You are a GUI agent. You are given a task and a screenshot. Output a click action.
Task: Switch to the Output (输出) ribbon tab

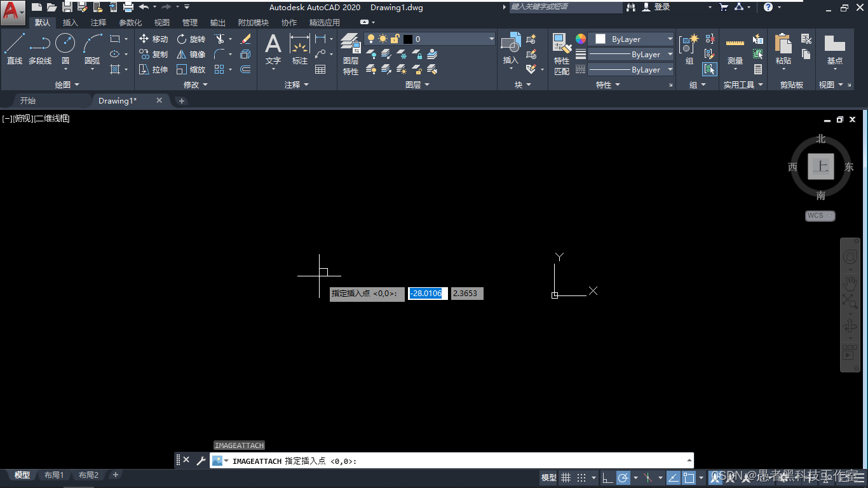pos(218,22)
